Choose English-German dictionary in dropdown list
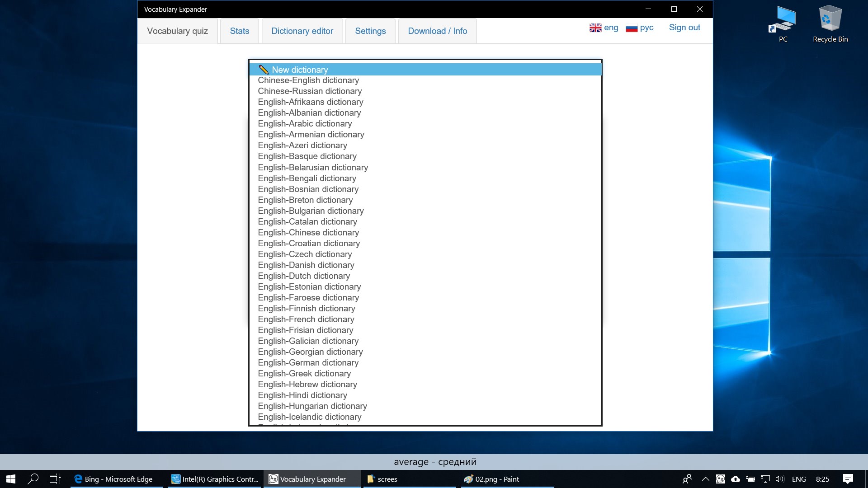This screenshot has height=488, width=868. [x=308, y=363]
